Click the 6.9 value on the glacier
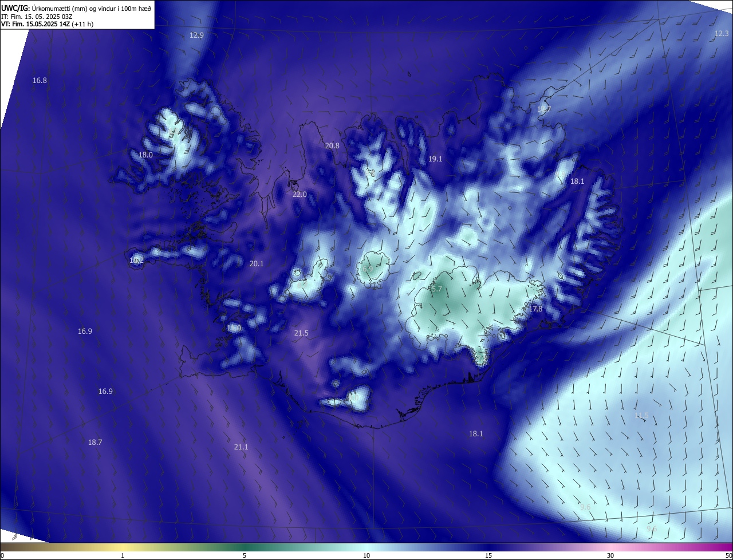This screenshot has width=733, height=560. click(368, 269)
